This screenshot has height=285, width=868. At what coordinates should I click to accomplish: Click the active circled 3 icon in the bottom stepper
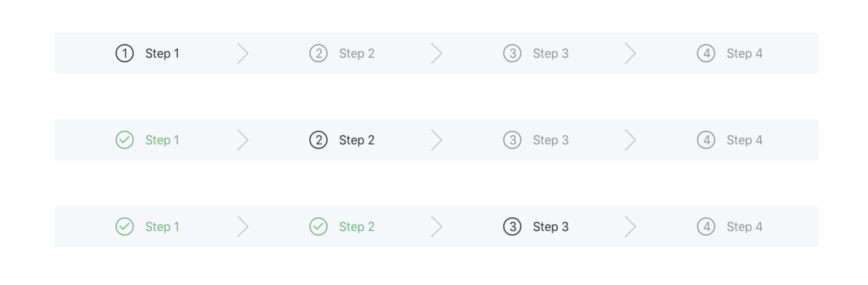point(512,226)
